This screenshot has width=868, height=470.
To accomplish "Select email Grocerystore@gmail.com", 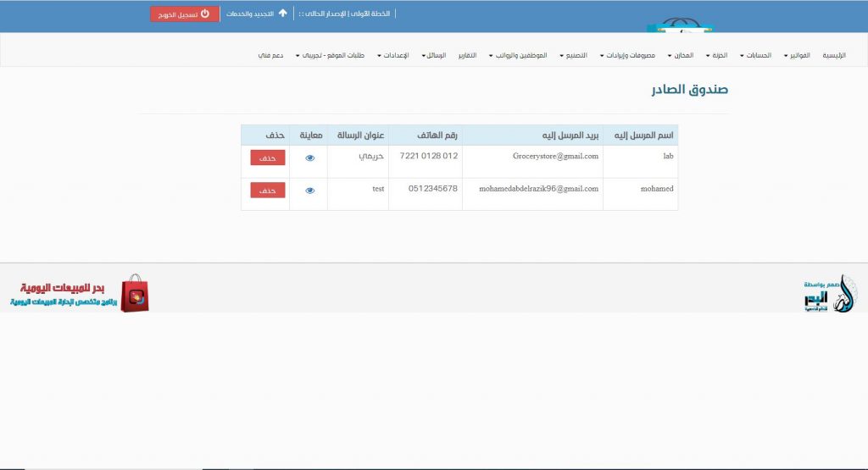I will click(555, 156).
